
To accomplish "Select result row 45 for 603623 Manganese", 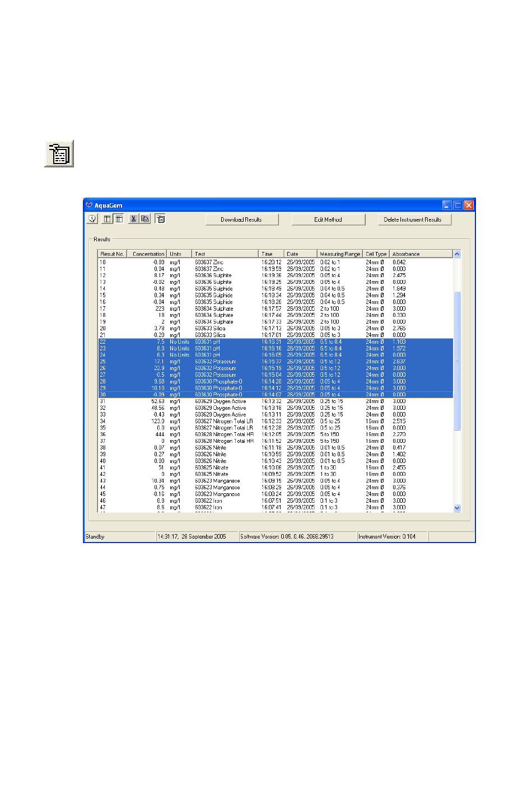I will coord(275,494).
